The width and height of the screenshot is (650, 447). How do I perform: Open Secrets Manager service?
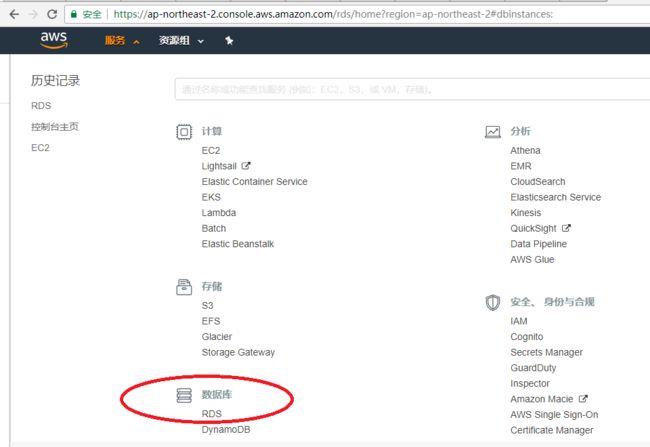click(547, 352)
